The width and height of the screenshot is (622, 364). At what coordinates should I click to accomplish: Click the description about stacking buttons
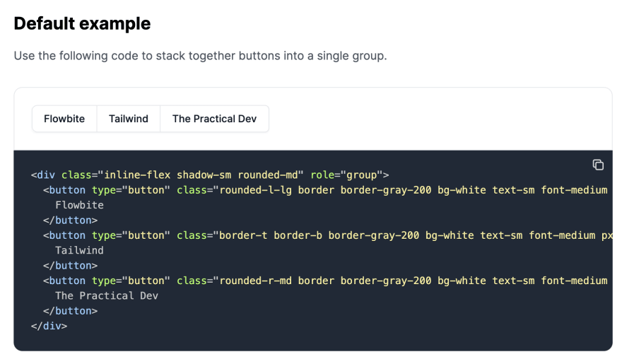coord(200,56)
